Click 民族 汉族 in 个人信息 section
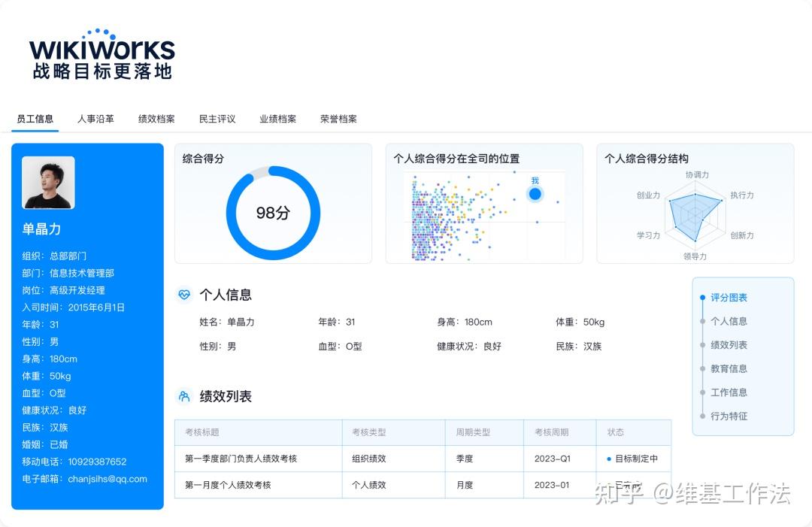812x527 pixels. (x=578, y=347)
